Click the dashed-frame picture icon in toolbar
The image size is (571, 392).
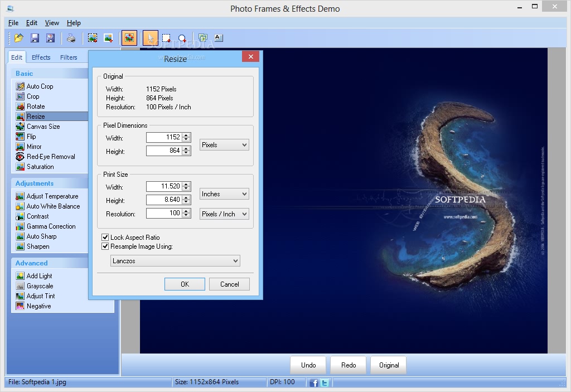(x=93, y=38)
